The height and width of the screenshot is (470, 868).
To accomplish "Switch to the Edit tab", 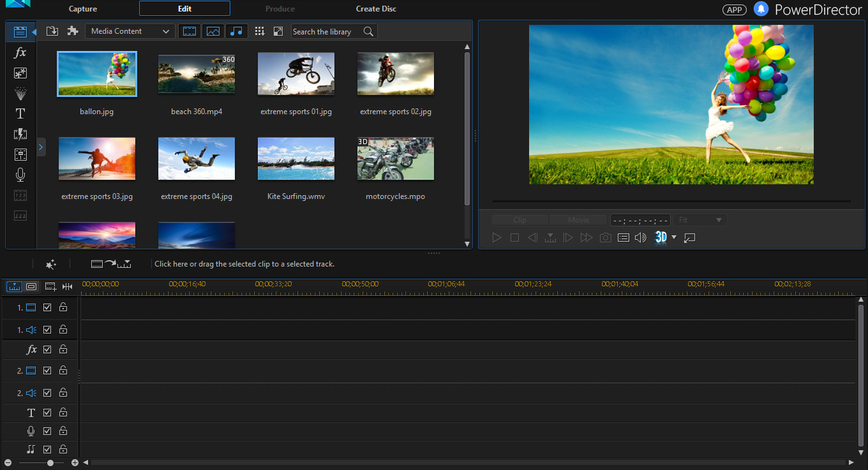I will pyautogui.click(x=184, y=9).
